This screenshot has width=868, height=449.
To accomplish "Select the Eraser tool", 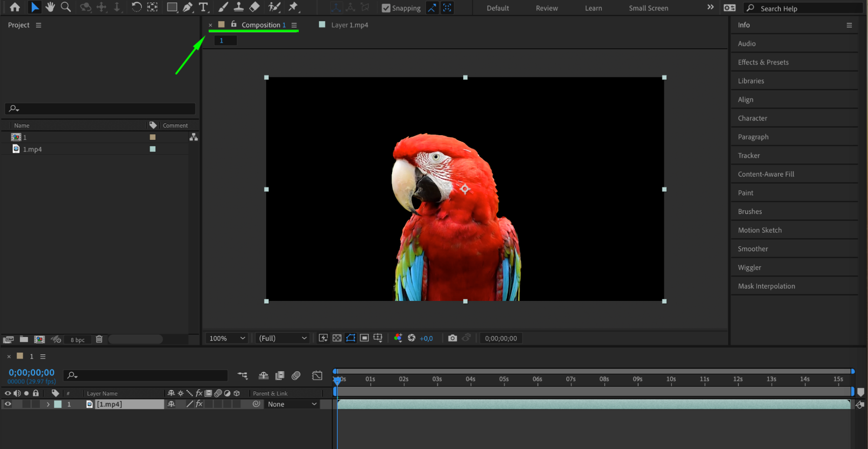I will [x=254, y=7].
